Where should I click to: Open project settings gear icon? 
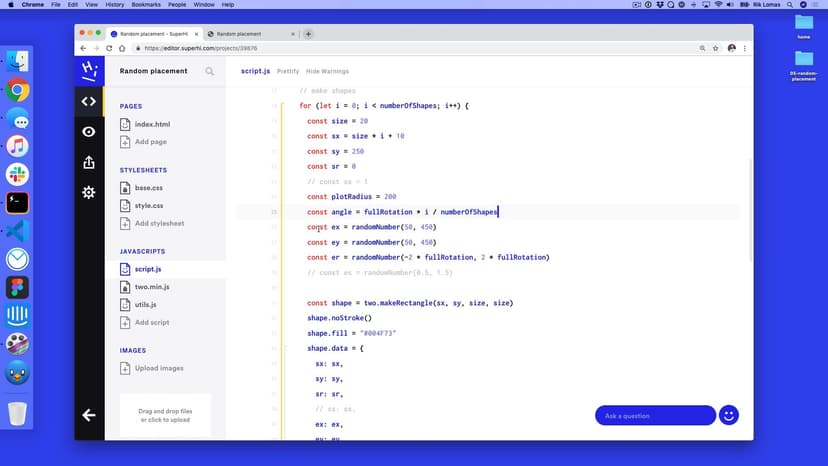point(89,192)
